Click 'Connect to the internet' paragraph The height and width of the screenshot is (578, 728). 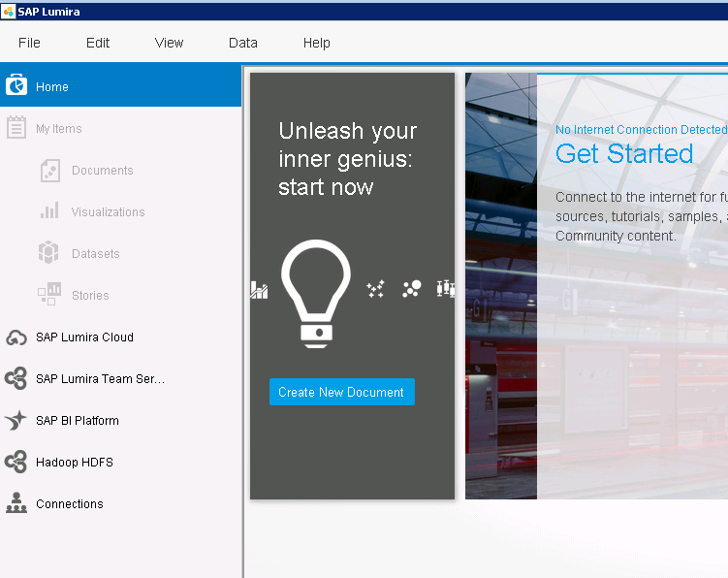pyautogui.click(x=642, y=216)
